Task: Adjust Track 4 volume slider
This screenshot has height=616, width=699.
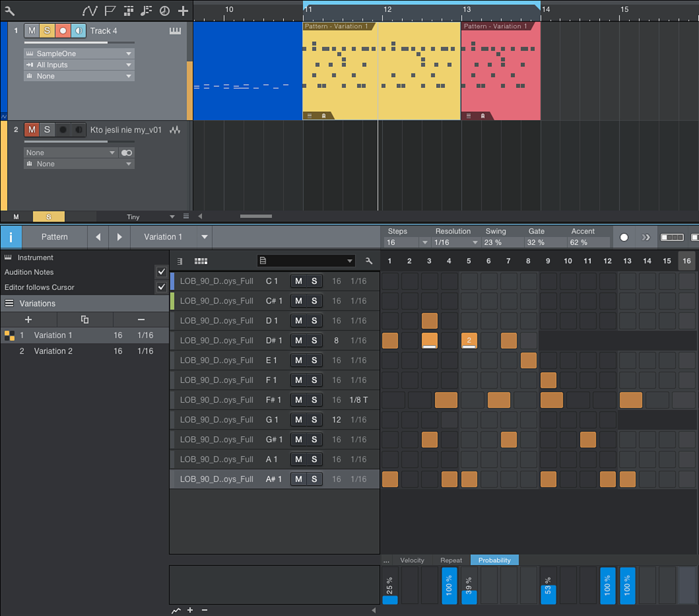Action: (x=79, y=43)
